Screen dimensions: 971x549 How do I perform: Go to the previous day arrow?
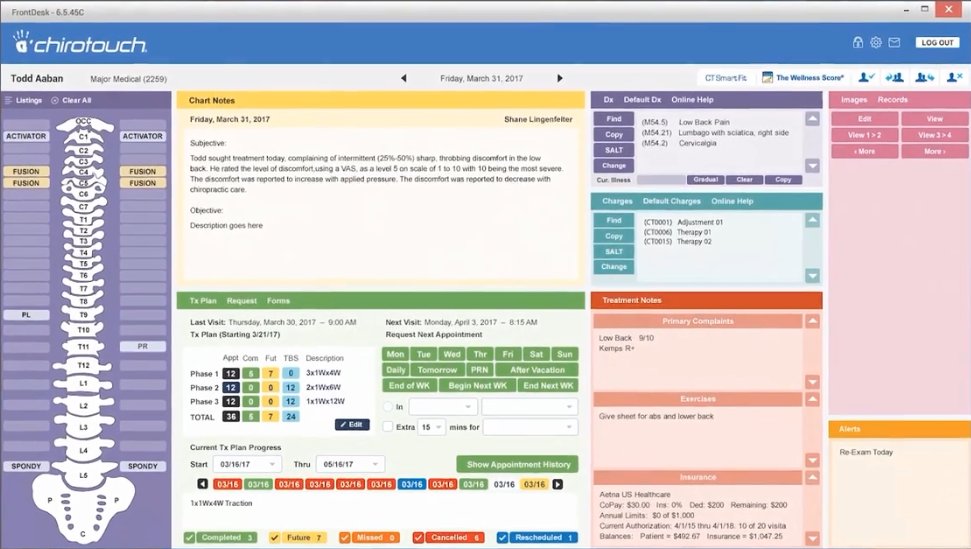tap(404, 78)
